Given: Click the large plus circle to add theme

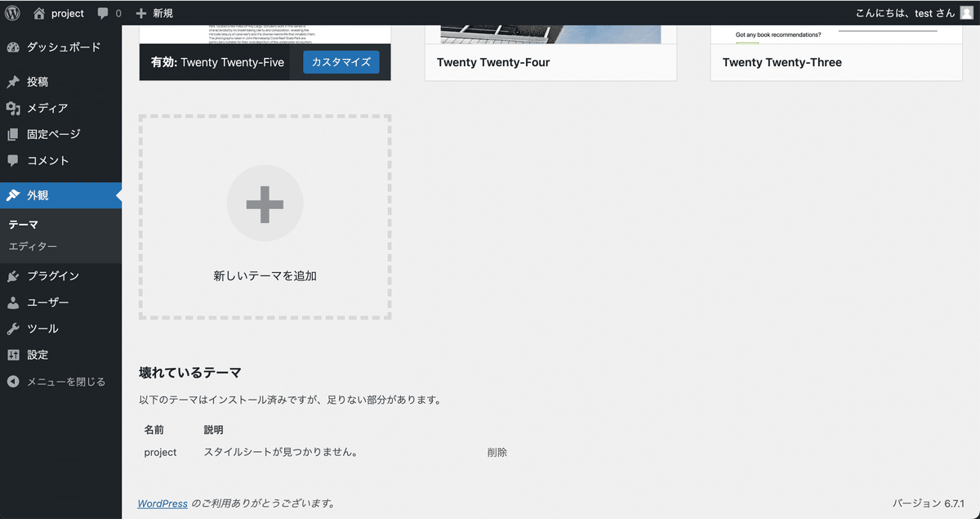Looking at the screenshot, I should pyautogui.click(x=265, y=204).
